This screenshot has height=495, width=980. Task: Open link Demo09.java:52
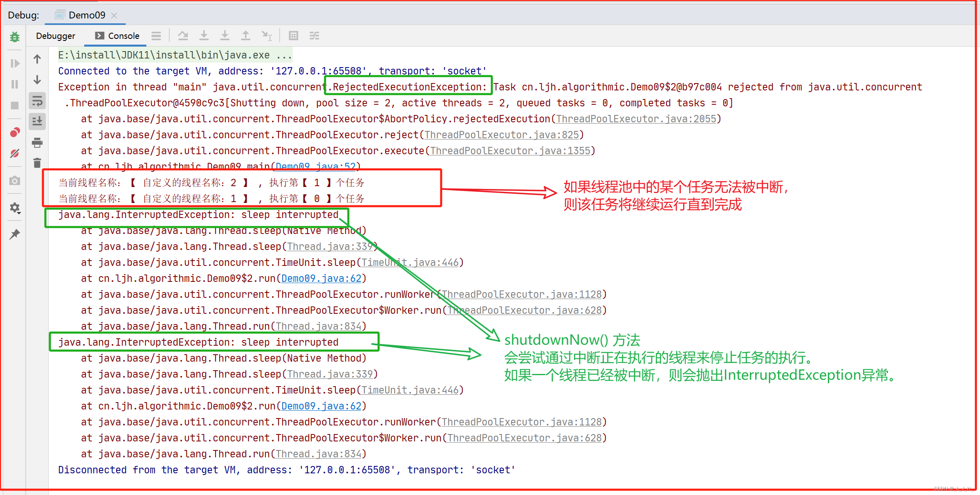click(315, 166)
